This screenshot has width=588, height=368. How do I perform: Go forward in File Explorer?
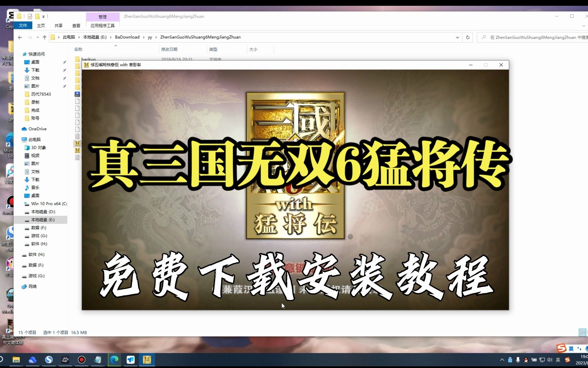[30, 37]
